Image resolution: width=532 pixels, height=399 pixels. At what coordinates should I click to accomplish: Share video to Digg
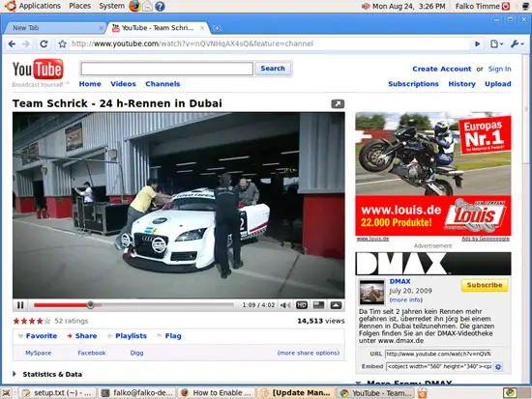pyautogui.click(x=136, y=353)
